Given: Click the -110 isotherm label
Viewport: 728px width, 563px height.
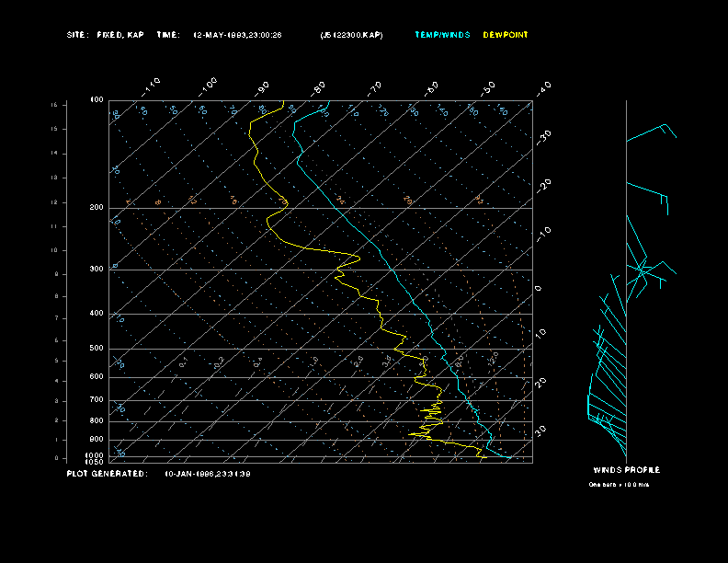Looking at the screenshot, I should 151,87.
